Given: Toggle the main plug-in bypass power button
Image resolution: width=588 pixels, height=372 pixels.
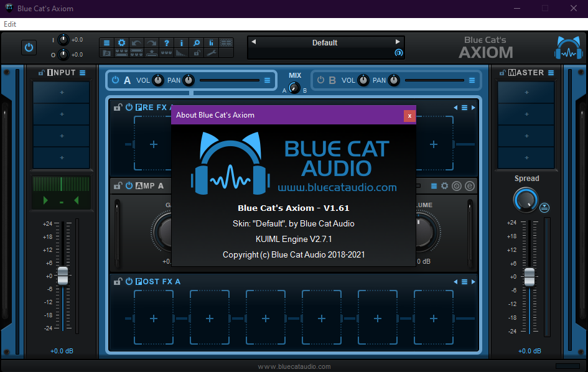Looking at the screenshot, I should click(29, 48).
